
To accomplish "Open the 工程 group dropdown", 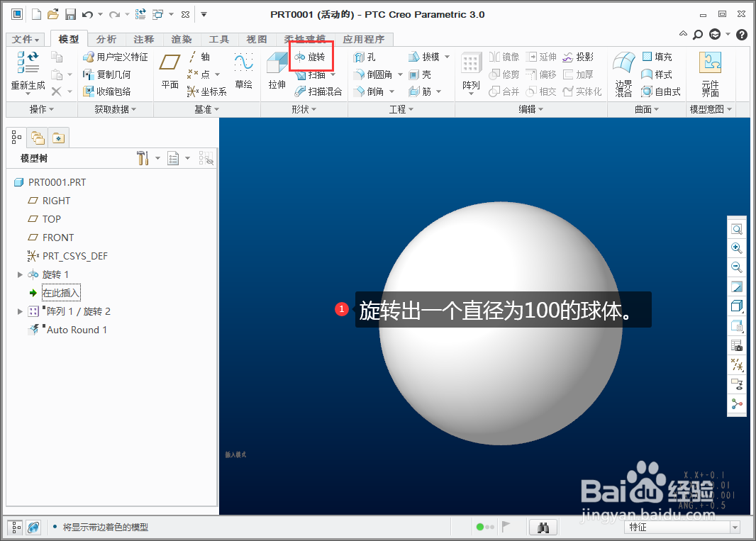I will [401, 109].
